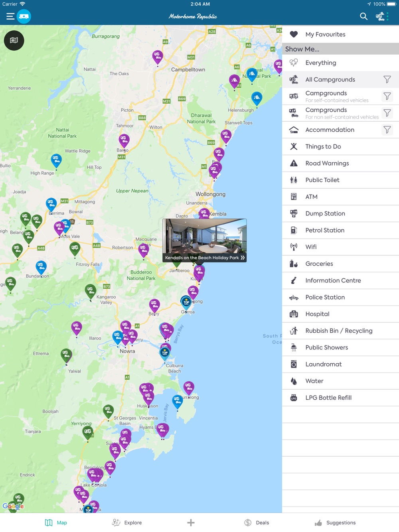The image size is (399, 532).
Task: Show Road Warnings triangle icon
Action: [294, 163]
